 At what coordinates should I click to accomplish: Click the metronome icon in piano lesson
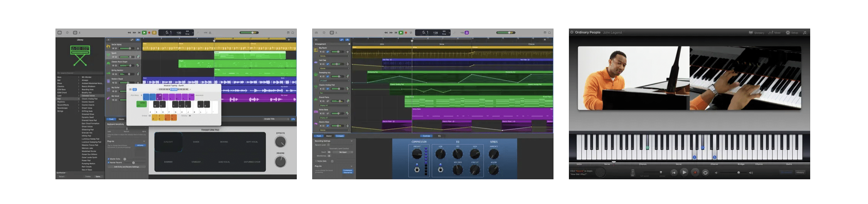click(632, 173)
